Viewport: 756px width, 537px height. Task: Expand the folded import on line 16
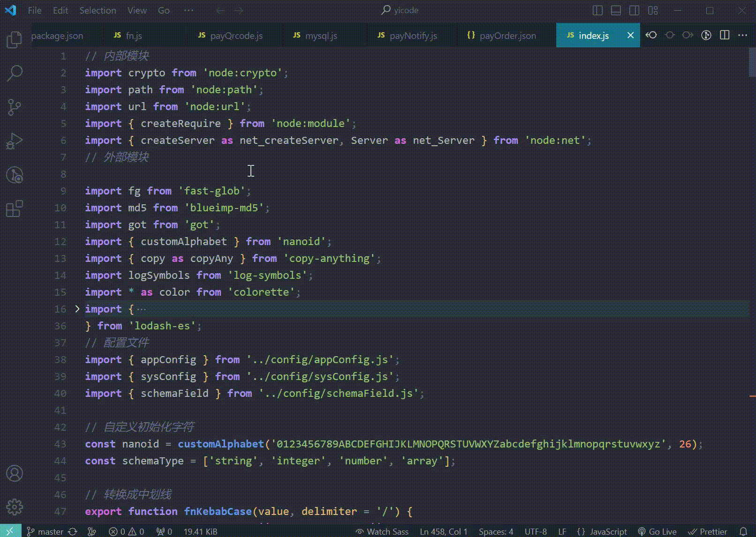coord(77,309)
